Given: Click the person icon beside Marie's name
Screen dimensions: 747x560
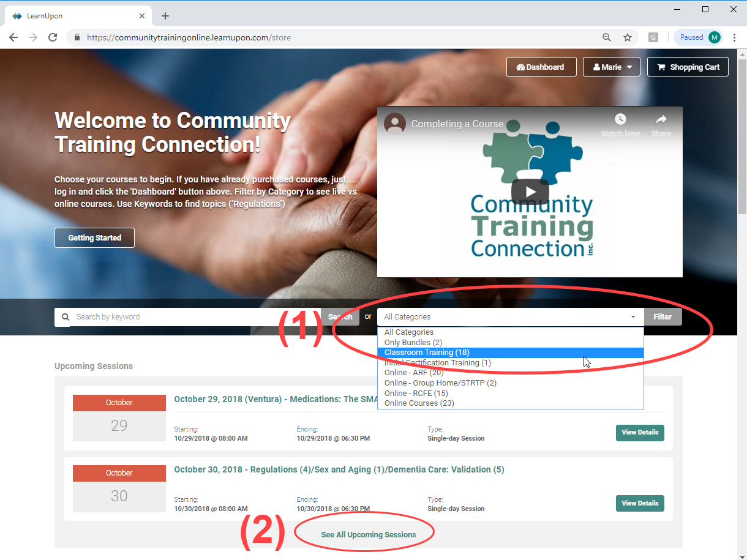Looking at the screenshot, I should point(597,67).
